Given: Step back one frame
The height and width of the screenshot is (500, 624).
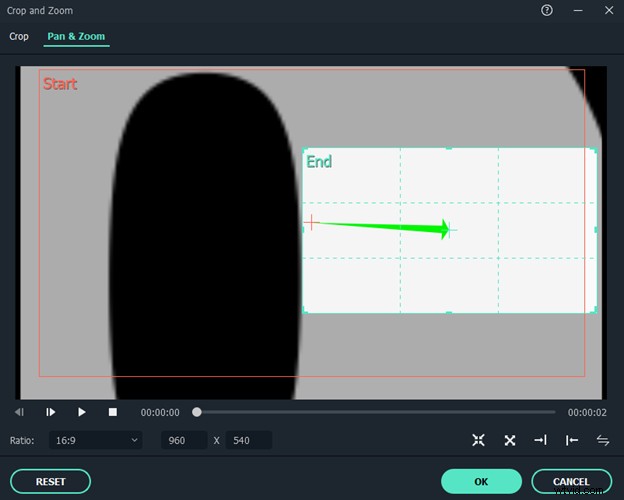Looking at the screenshot, I should (19, 412).
